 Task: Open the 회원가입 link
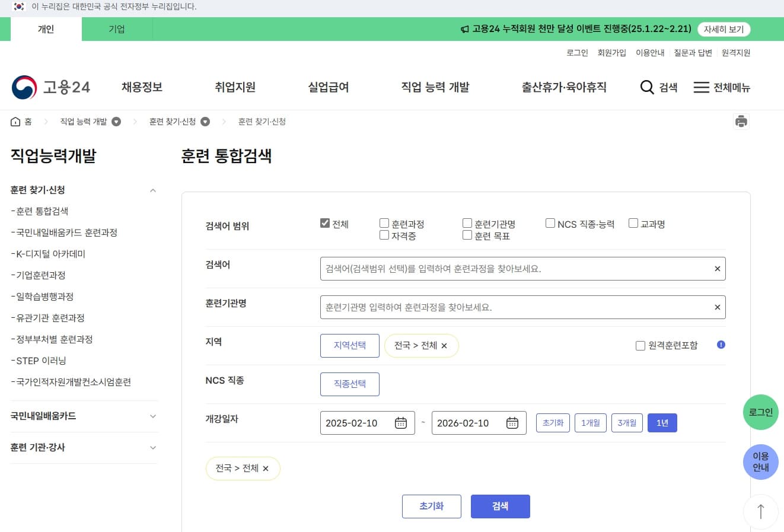[x=613, y=53]
